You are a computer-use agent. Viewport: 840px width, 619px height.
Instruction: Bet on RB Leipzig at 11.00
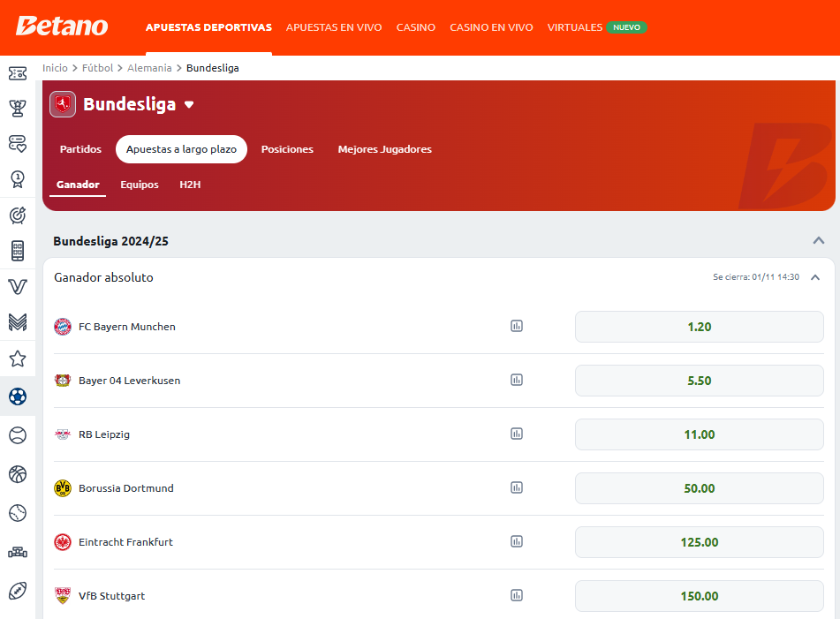(699, 434)
